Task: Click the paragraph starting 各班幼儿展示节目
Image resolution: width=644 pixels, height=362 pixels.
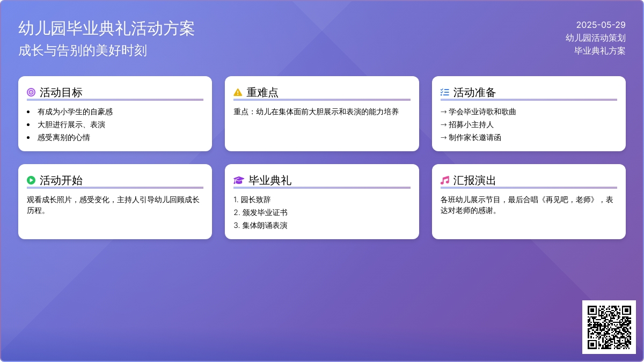Action: (527, 205)
